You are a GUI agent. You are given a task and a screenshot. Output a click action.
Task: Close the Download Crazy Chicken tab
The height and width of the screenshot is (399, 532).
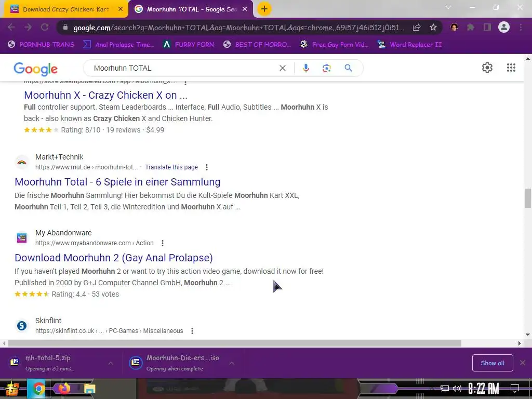(x=121, y=9)
